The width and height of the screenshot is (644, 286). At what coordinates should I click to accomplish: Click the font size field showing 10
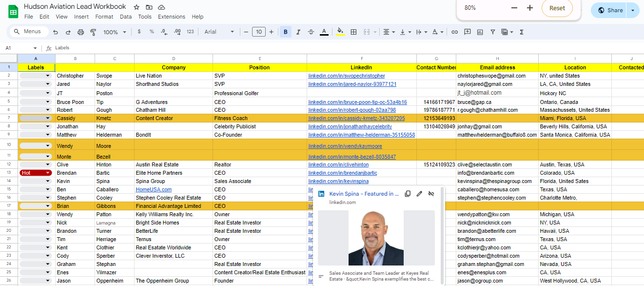coord(259,32)
